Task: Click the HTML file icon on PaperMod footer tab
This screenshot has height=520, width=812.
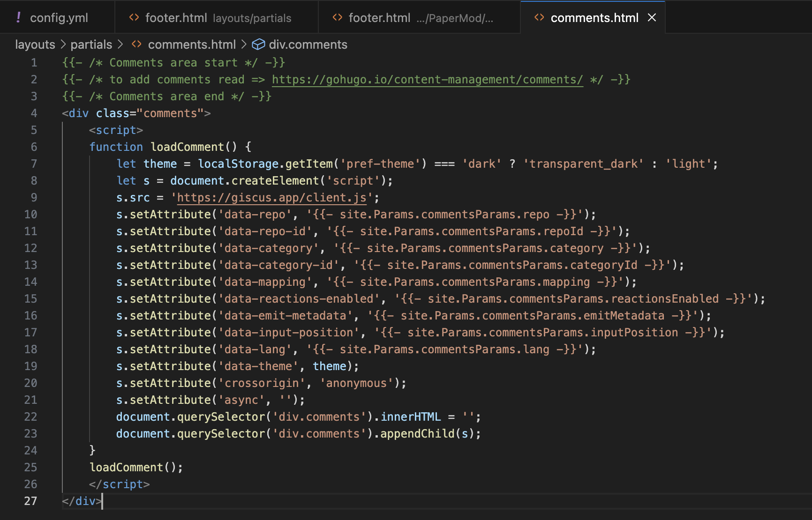Action: click(338, 17)
